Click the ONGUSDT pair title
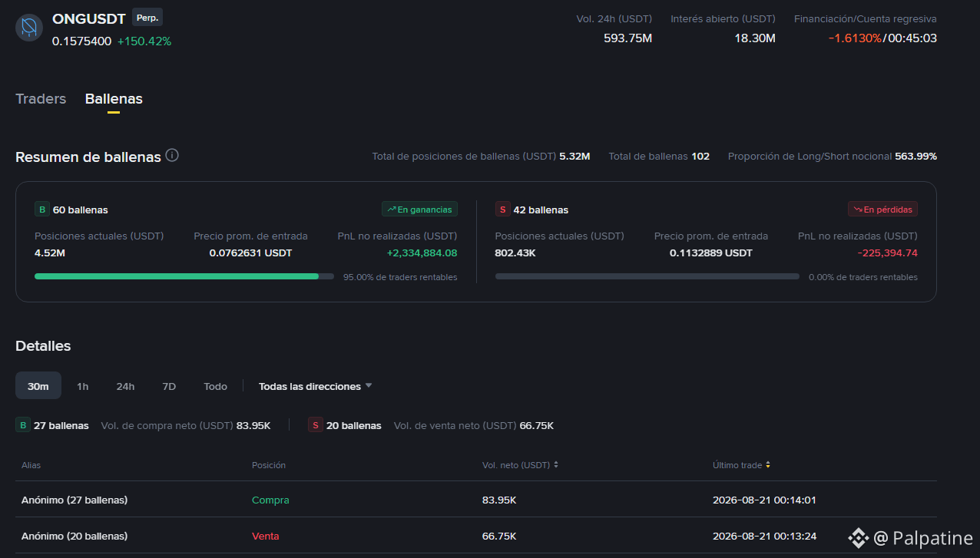This screenshot has width=980, height=558. coord(89,18)
